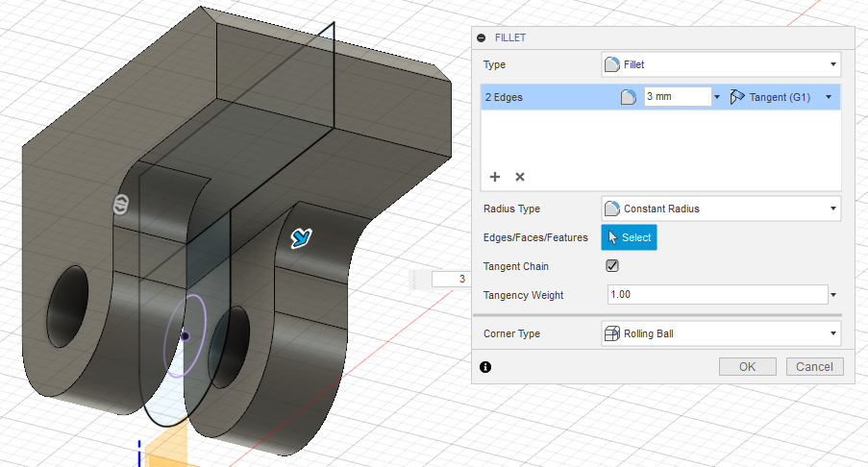Click the info icon in FILLET dialog
Screen dimensions: 868x467
485,367
